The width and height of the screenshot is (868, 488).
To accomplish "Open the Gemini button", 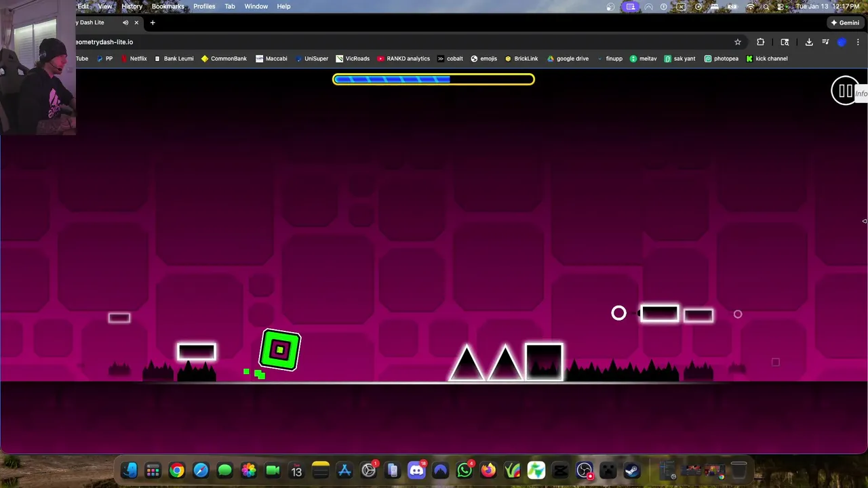I will (x=845, y=22).
